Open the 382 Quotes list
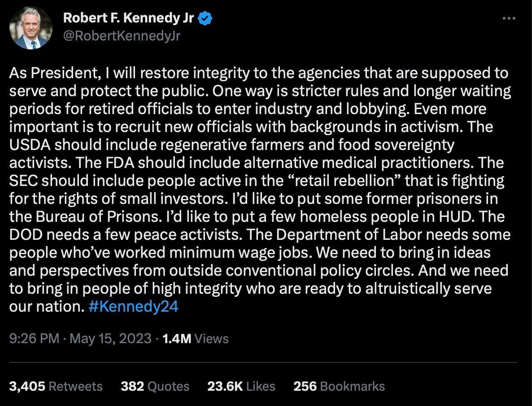The width and height of the screenshot is (532, 406). point(155,386)
